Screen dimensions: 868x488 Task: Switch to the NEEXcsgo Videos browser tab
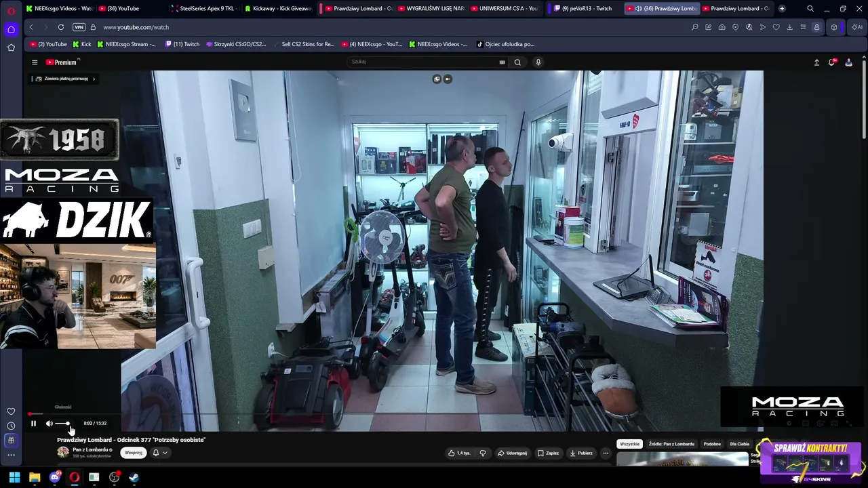click(60, 9)
